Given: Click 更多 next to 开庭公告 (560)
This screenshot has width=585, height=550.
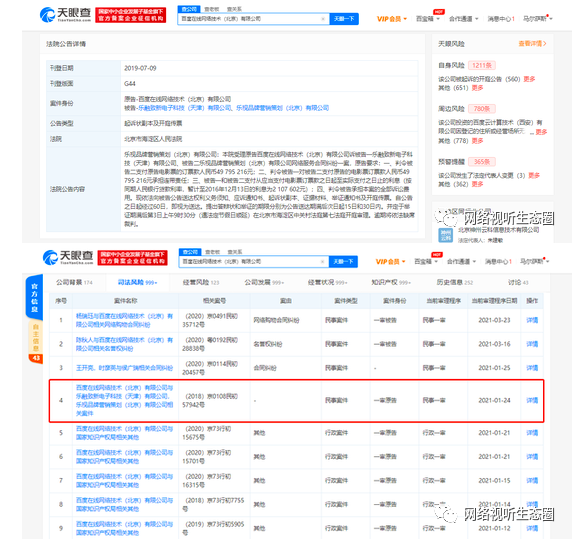Looking at the screenshot, I should coord(529,79).
